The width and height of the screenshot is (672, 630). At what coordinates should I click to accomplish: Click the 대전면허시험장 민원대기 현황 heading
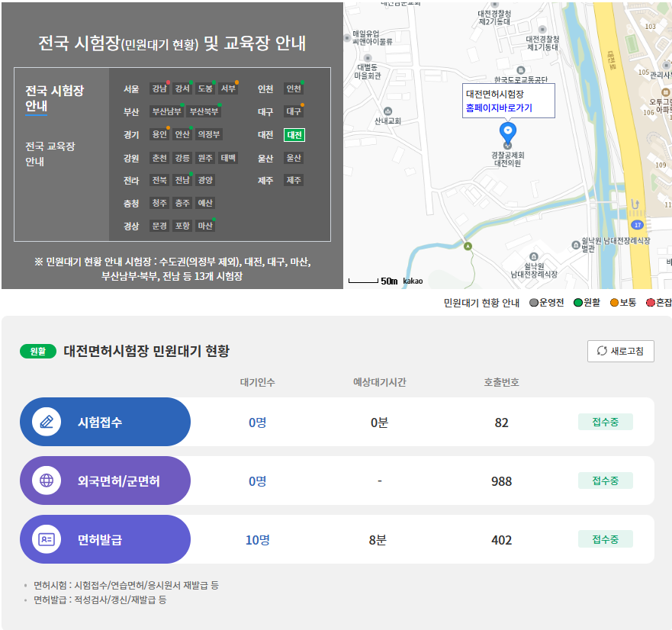(x=146, y=351)
